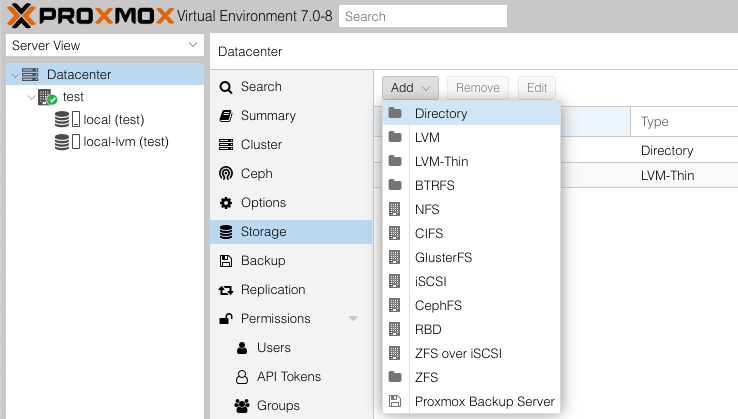
Task: Click the database icon beside Storage
Action: point(226,232)
